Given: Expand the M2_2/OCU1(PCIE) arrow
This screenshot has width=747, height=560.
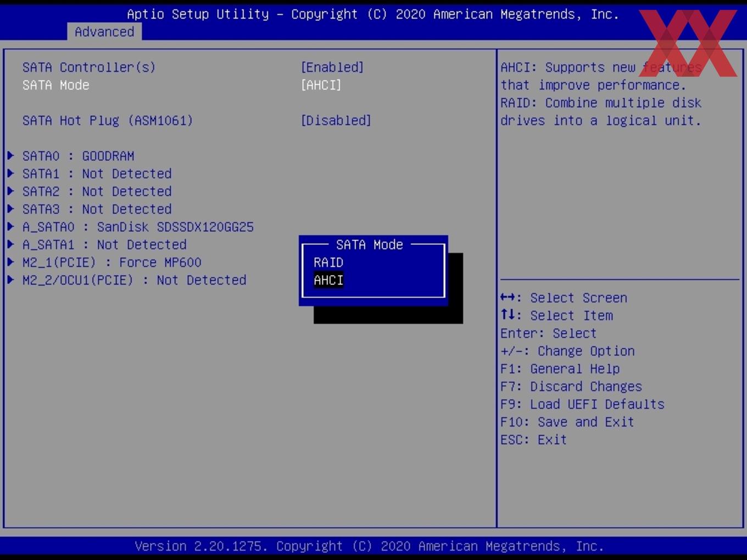Looking at the screenshot, I should pos(10,280).
